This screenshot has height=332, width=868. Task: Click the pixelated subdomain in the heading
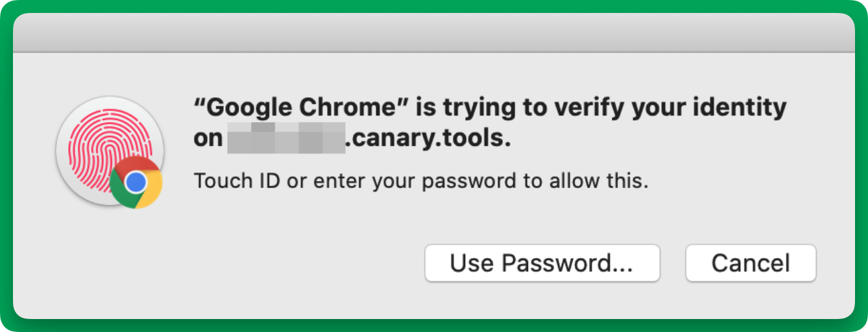285,138
